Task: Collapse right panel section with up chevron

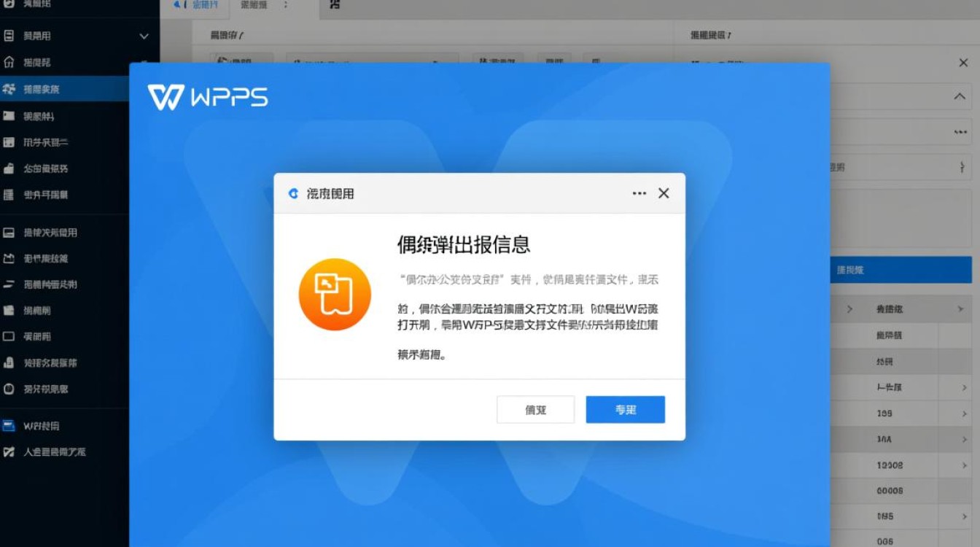Action: click(x=960, y=96)
